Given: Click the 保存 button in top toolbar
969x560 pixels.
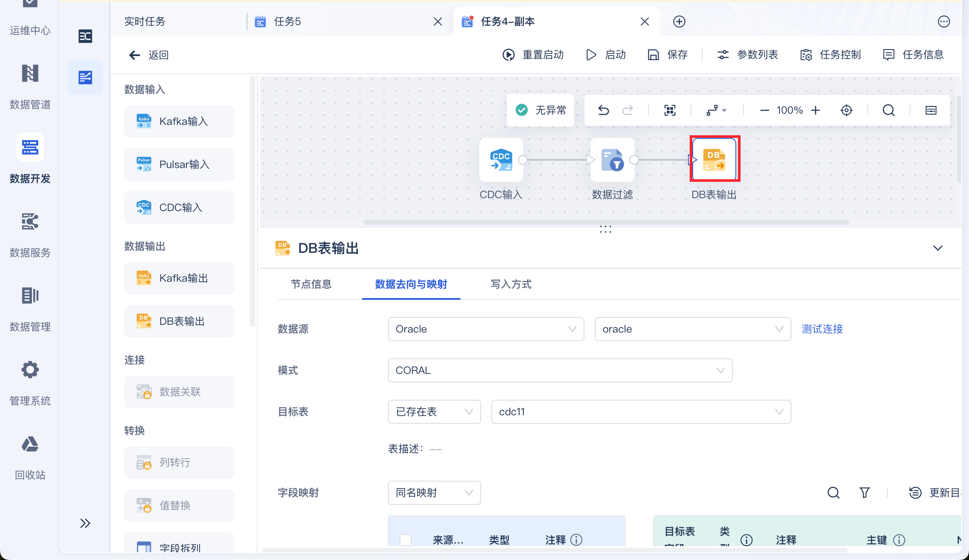Looking at the screenshot, I should pyautogui.click(x=668, y=55).
